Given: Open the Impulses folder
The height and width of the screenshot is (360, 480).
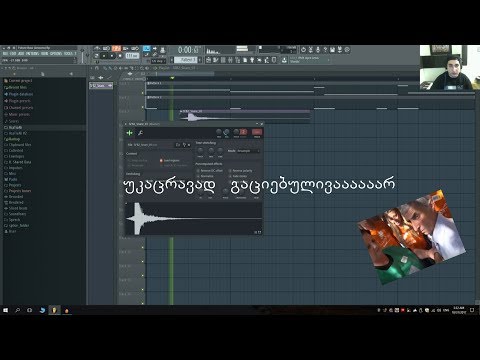Looking at the screenshot, I should pos(13,168).
